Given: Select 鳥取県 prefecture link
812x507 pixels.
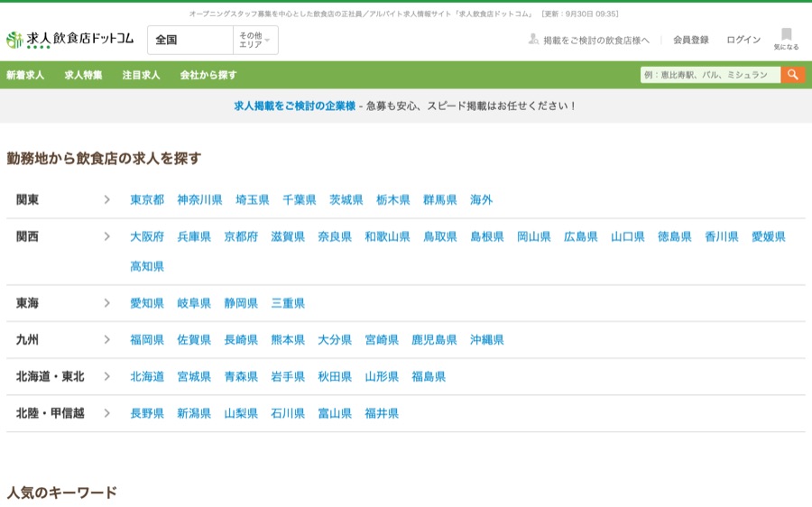Looking at the screenshot, I should click(440, 236).
